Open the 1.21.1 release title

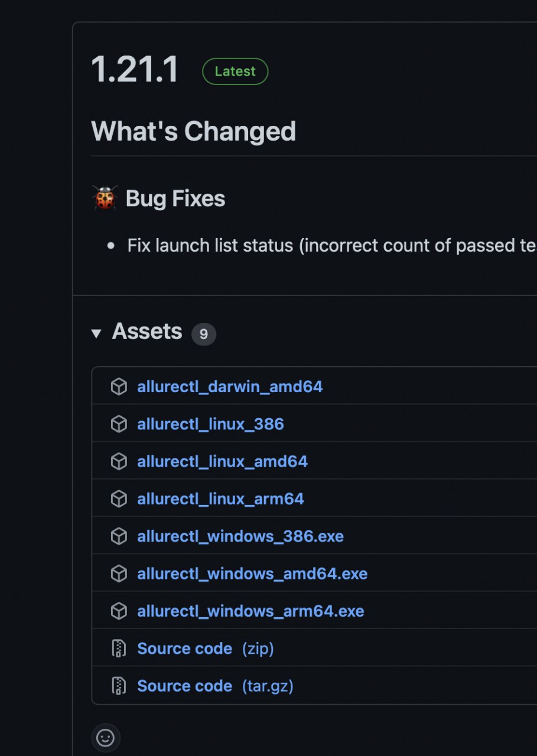tap(135, 70)
